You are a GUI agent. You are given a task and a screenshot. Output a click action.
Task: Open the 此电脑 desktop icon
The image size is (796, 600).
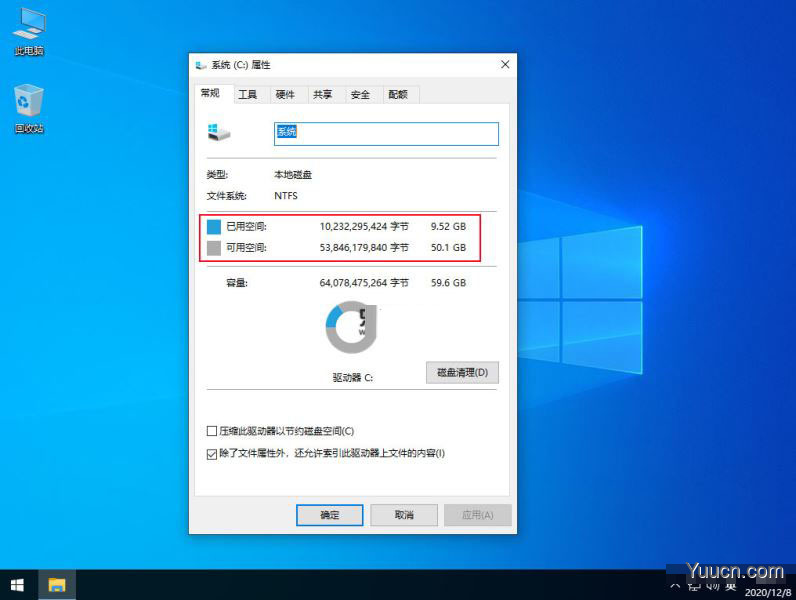pyautogui.click(x=29, y=31)
